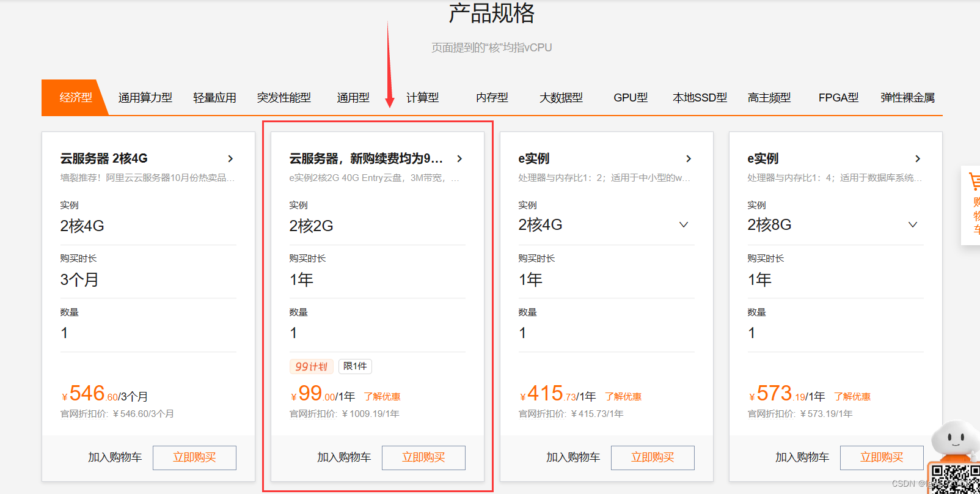Open the 弹性裸金属 tab
Image resolution: width=980 pixels, height=494 pixels.
coord(907,98)
